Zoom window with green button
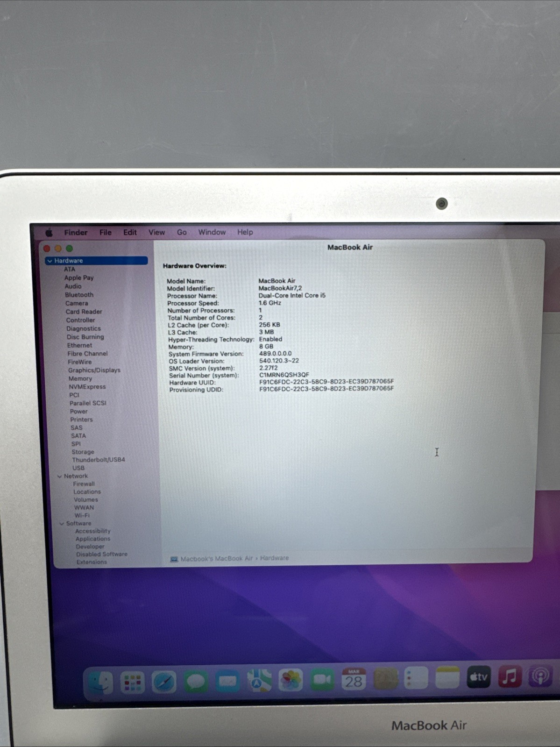 pyautogui.click(x=69, y=249)
